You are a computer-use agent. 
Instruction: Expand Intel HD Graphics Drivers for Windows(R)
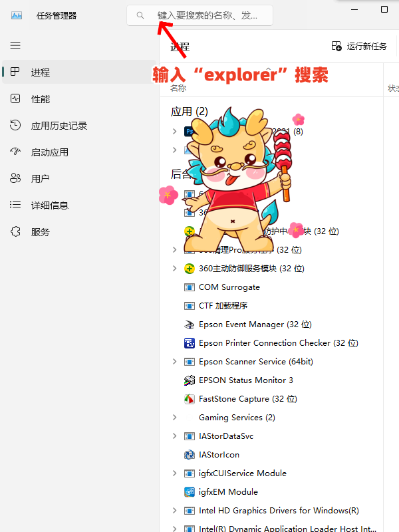pos(175,510)
